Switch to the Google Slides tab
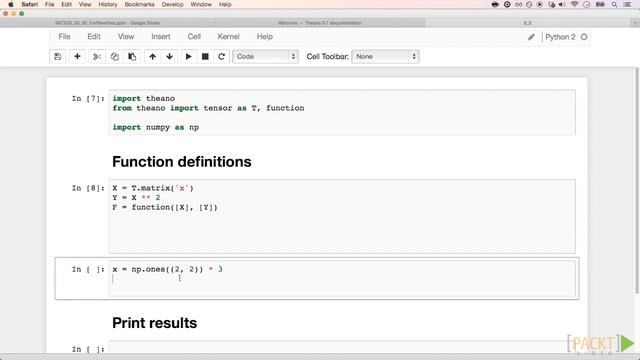The height and width of the screenshot is (360, 640). point(107,23)
